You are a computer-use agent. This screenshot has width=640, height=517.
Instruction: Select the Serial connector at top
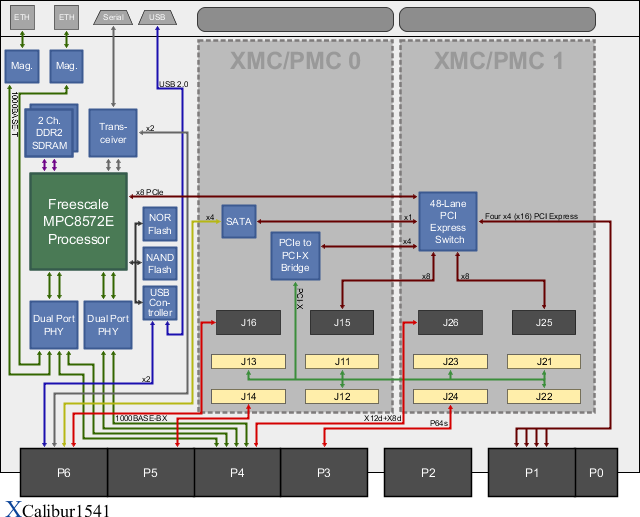click(113, 18)
